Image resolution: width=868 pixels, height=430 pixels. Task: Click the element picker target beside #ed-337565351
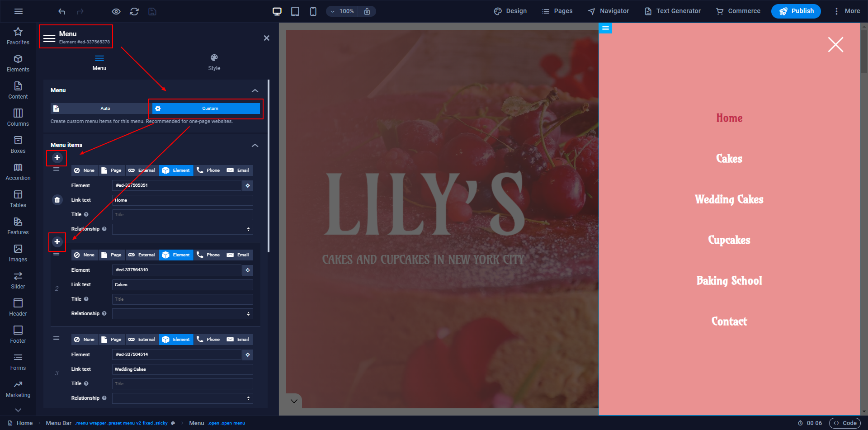tap(248, 185)
